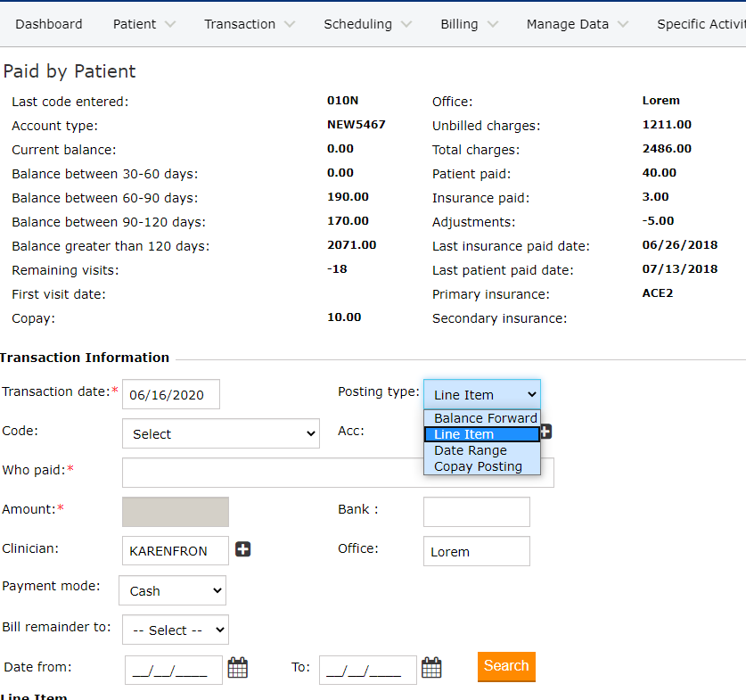Click the plus icon beside Clinician field
The height and width of the screenshot is (700, 746).
(242, 549)
